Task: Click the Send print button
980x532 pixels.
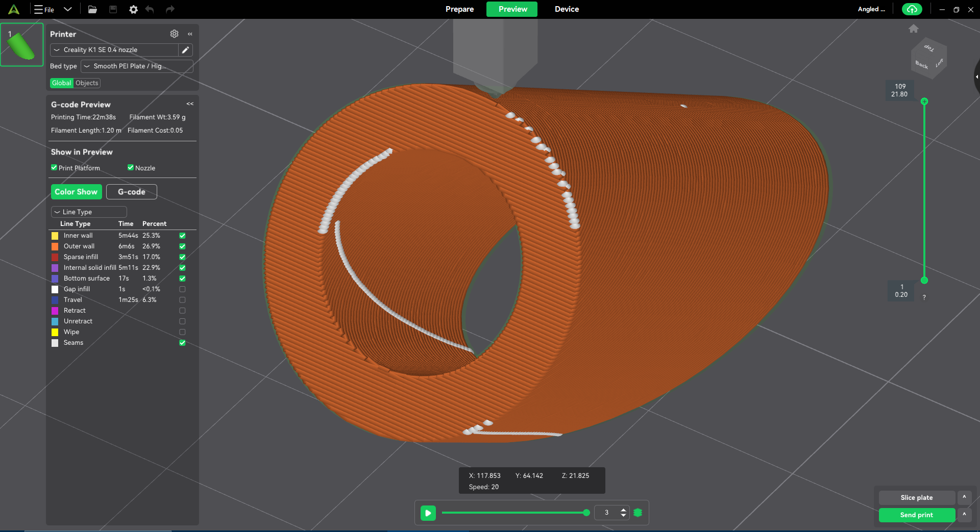Action: pos(917,515)
